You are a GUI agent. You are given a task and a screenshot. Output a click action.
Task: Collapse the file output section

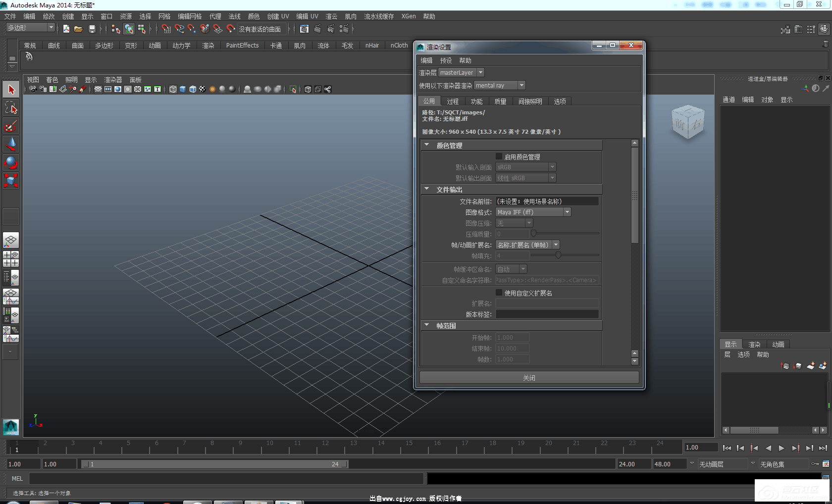click(x=427, y=189)
